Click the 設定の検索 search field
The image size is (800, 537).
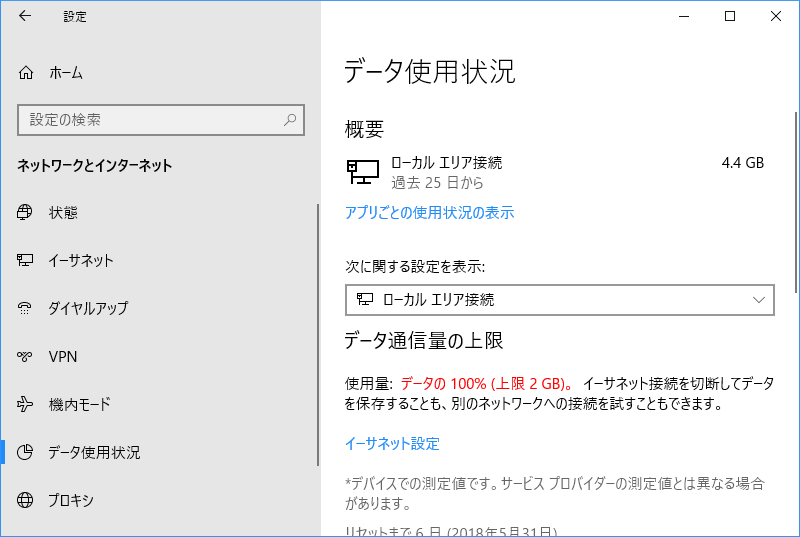[x=161, y=120]
